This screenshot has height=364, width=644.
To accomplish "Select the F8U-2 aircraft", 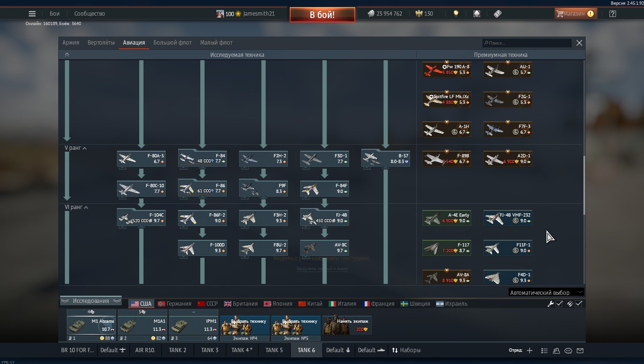I will tap(263, 248).
